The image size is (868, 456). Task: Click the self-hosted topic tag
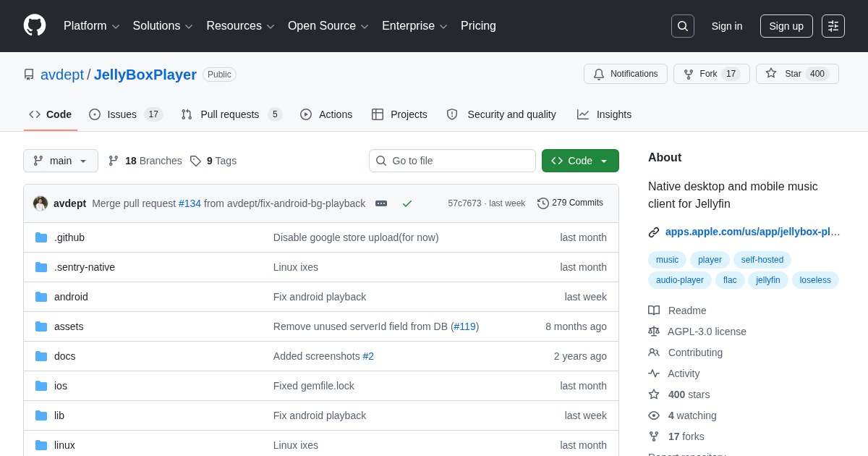click(762, 260)
